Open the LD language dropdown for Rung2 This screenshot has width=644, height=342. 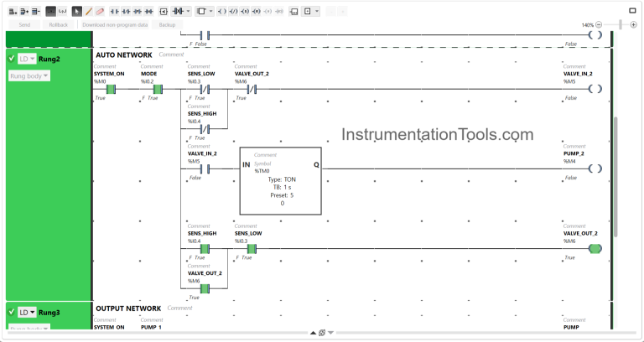pos(27,59)
